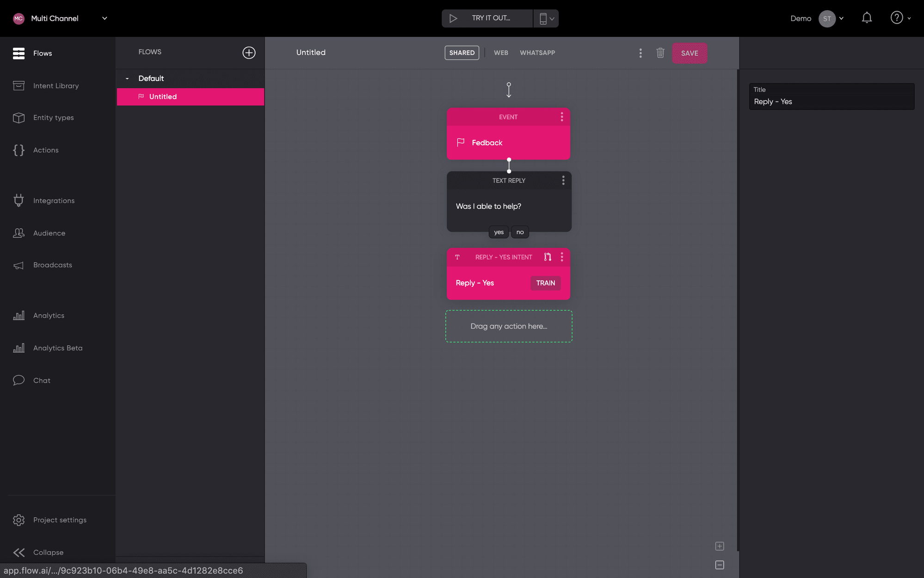The width and height of the screenshot is (924, 578).
Task: Click the Title input field
Action: (x=831, y=101)
